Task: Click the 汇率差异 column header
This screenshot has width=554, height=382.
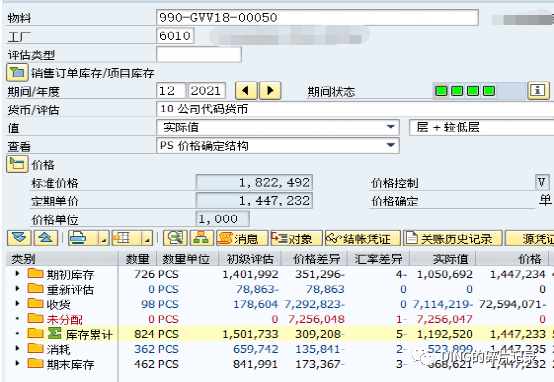Action: pyautogui.click(x=378, y=259)
